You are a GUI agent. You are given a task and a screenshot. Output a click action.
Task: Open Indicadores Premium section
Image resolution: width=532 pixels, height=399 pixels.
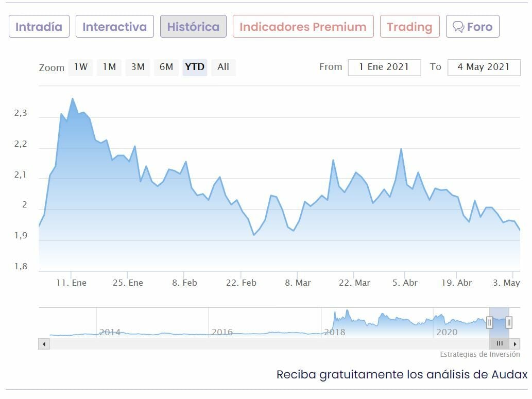click(303, 27)
